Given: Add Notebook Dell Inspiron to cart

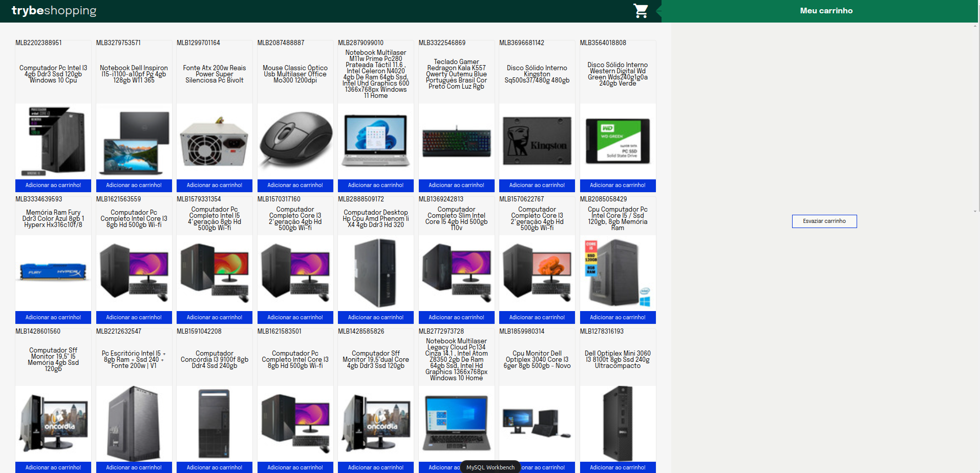Looking at the screenshot, I should pyautogui.click(x=134, y=186).
